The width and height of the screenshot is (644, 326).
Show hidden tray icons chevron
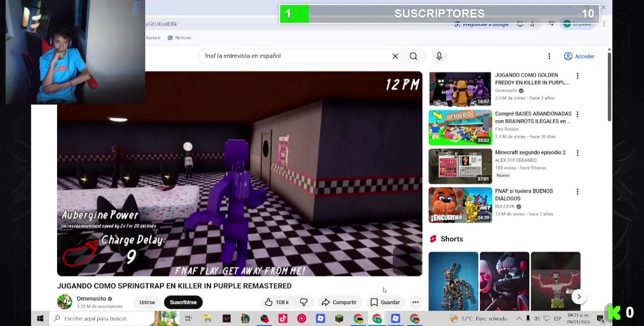coord(519,319)
